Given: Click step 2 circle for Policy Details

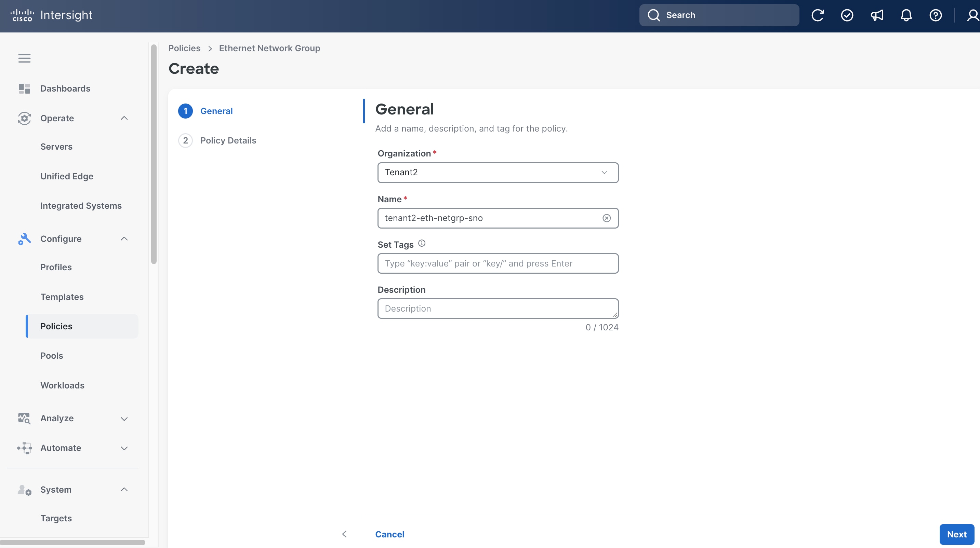Looking at the screenshot, I should (x=185, y=141).
